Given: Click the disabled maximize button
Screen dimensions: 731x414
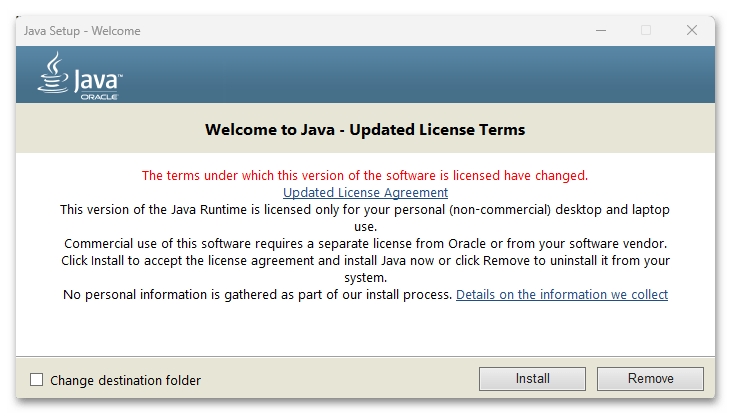Looking at the screenshot, I should (646, 30).
